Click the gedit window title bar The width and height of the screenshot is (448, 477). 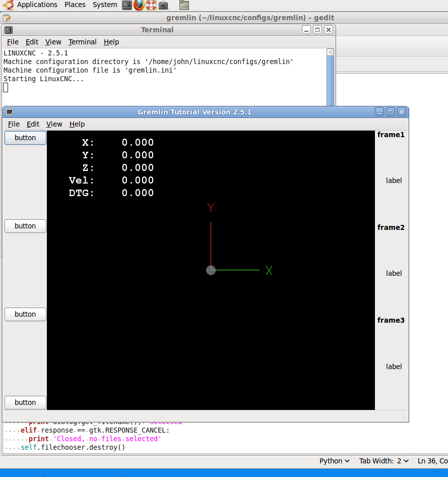250,18
